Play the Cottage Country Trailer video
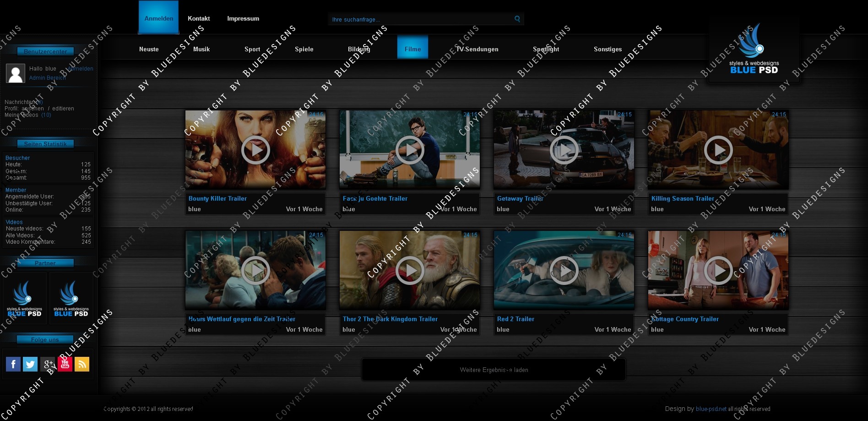The width and height of the screenshot is (868, 421). (x=718, y=270)
